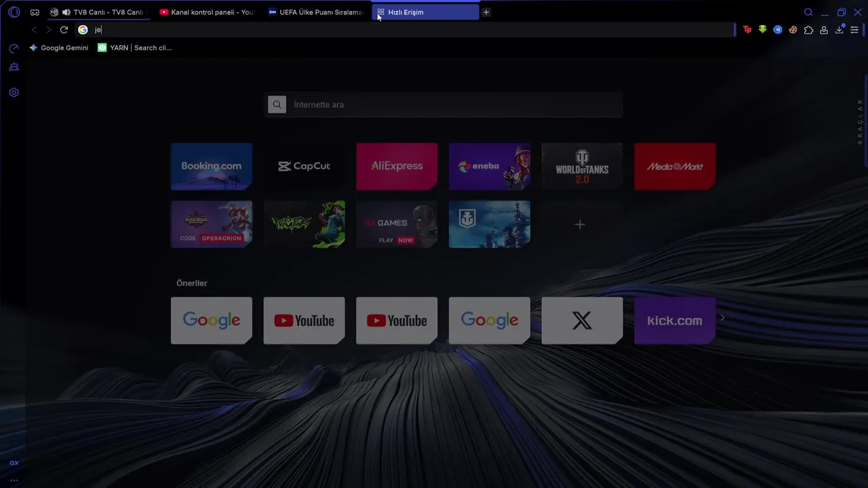Switch to the TV8 Canlı tab
The width and height of the screenshot is (868, 488).
tap(100, 12)
